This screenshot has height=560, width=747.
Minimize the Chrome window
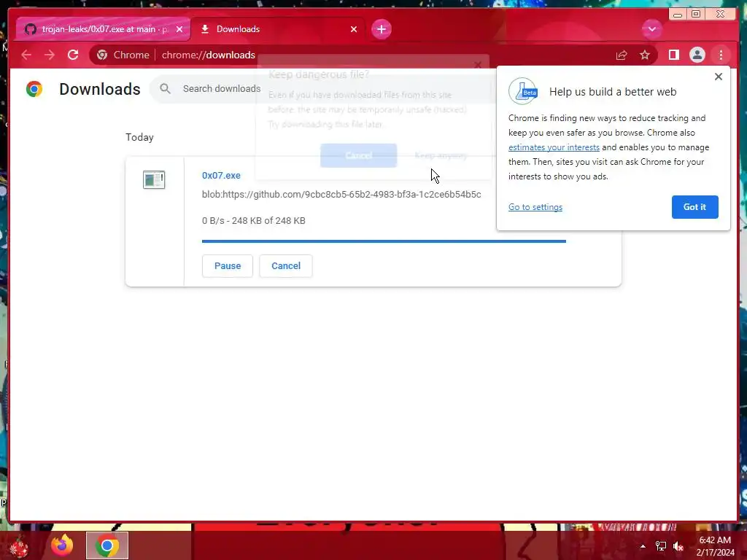click(678, 15)
